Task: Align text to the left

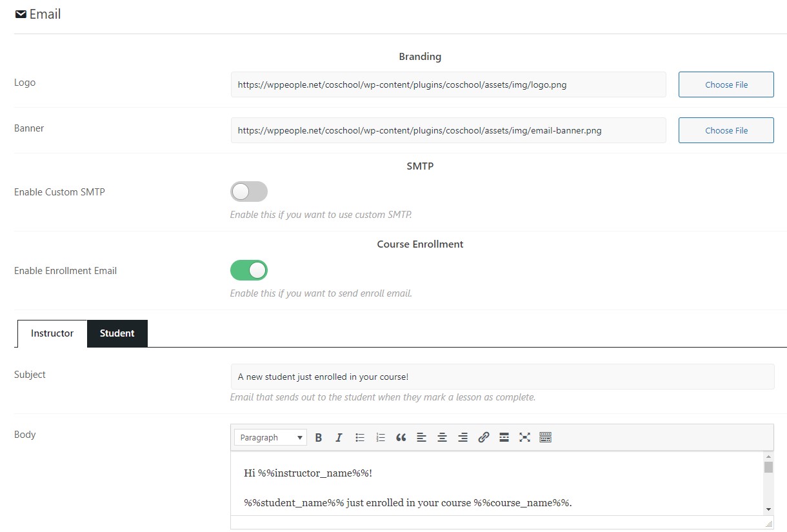Action: (421, 438)
